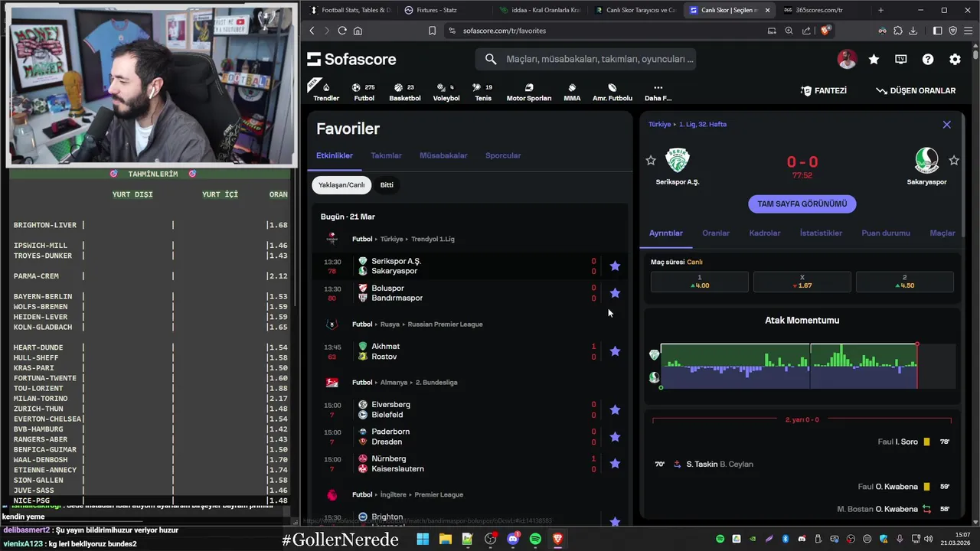
Task: Go back in the browser
Action: pyautogui.click(x=312, y=31)
